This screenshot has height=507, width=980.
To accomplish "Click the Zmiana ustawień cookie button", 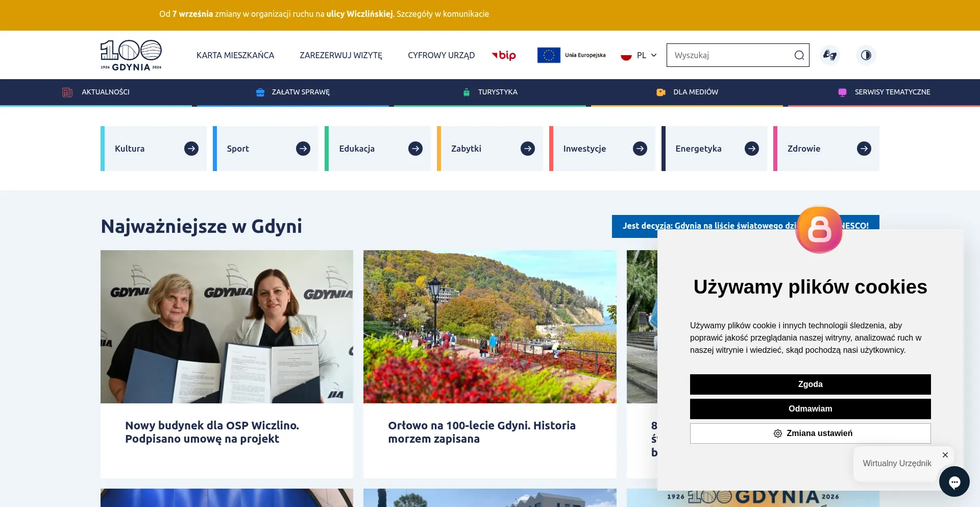I will pyautogui.click(x=811, y=433).
